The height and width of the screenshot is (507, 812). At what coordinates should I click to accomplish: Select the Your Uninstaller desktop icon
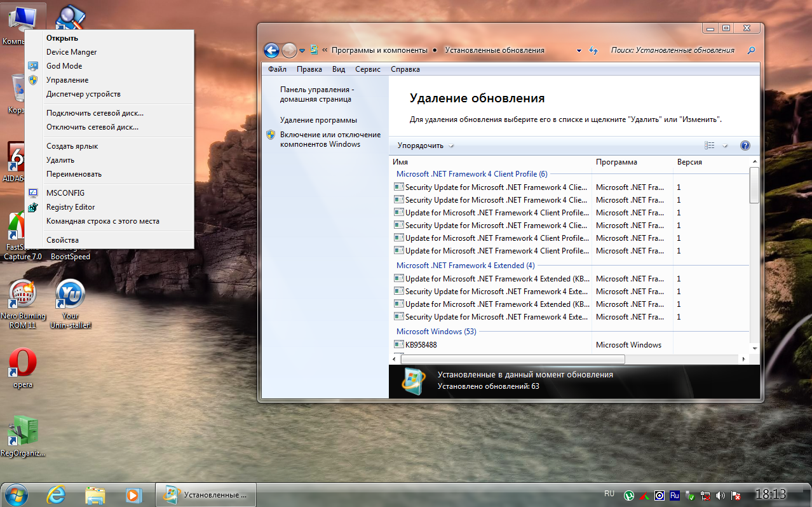coord(71,304)
